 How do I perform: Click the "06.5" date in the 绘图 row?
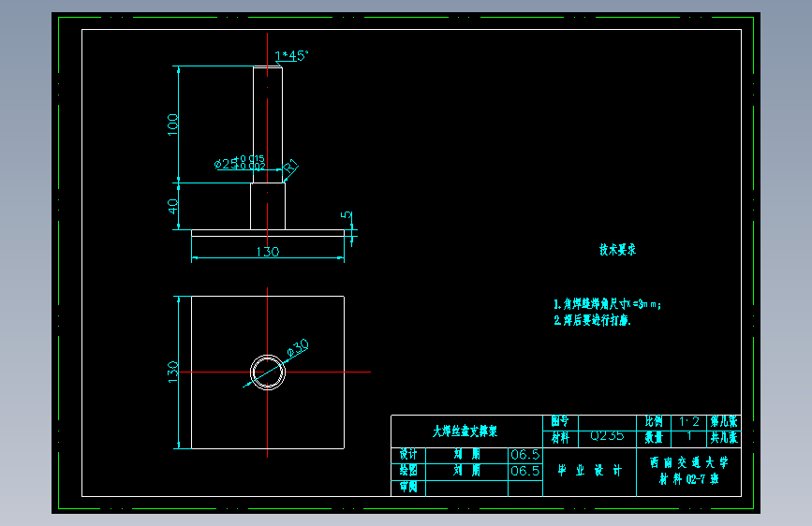525,471
